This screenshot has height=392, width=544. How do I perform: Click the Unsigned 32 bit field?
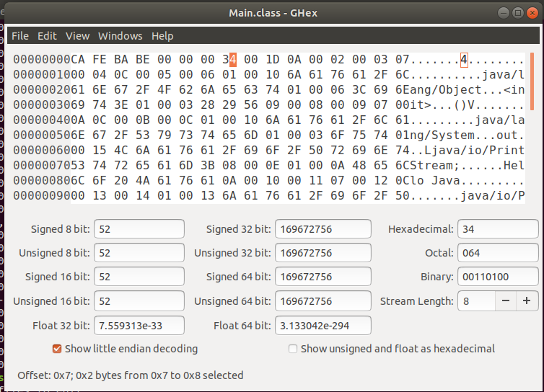323,253
